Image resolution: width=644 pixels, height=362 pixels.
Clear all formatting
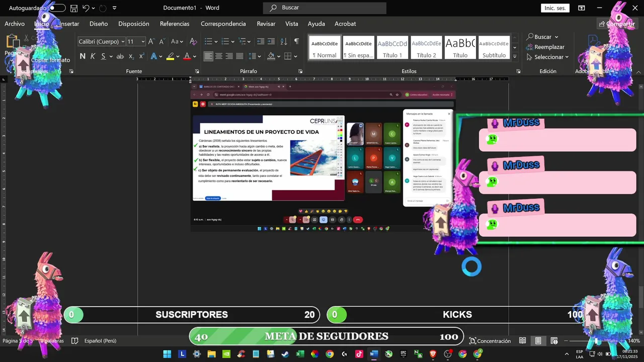tap(193, 42)
